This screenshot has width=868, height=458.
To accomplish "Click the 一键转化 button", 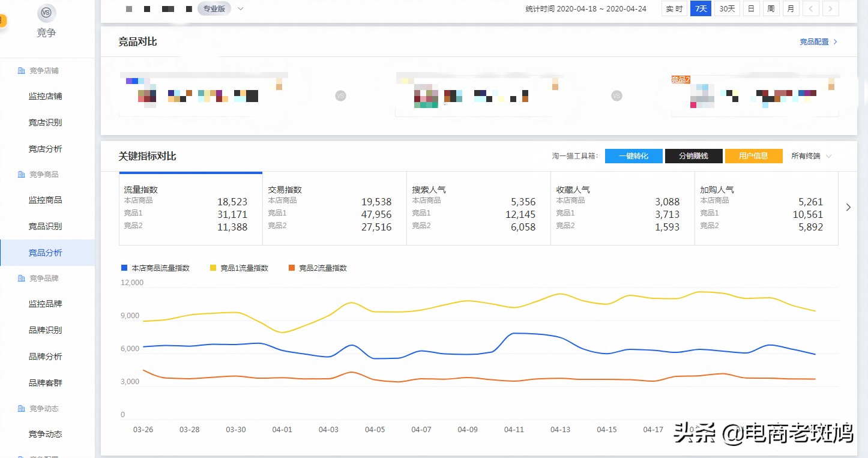I will pyautogui.click(x=634, y=156).
